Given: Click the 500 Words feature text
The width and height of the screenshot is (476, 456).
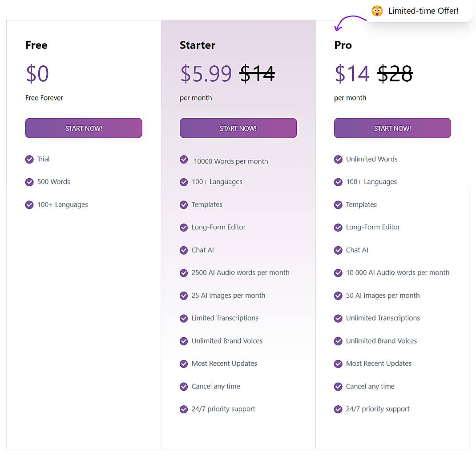Looking at the screenshot, I should pos(54,182).
